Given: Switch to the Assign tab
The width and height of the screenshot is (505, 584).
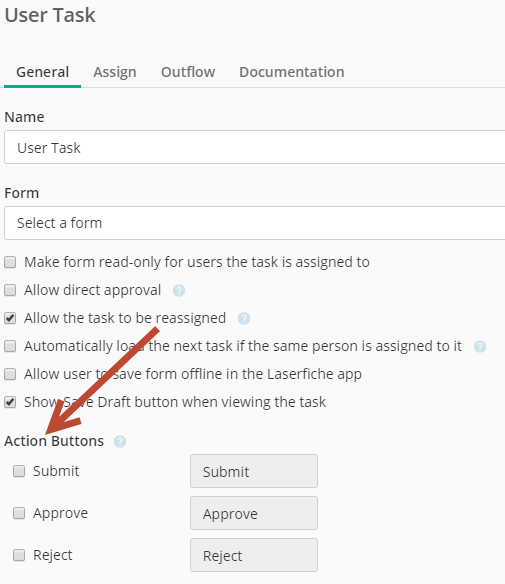Looking at the screenshot, I should (115, 72).
